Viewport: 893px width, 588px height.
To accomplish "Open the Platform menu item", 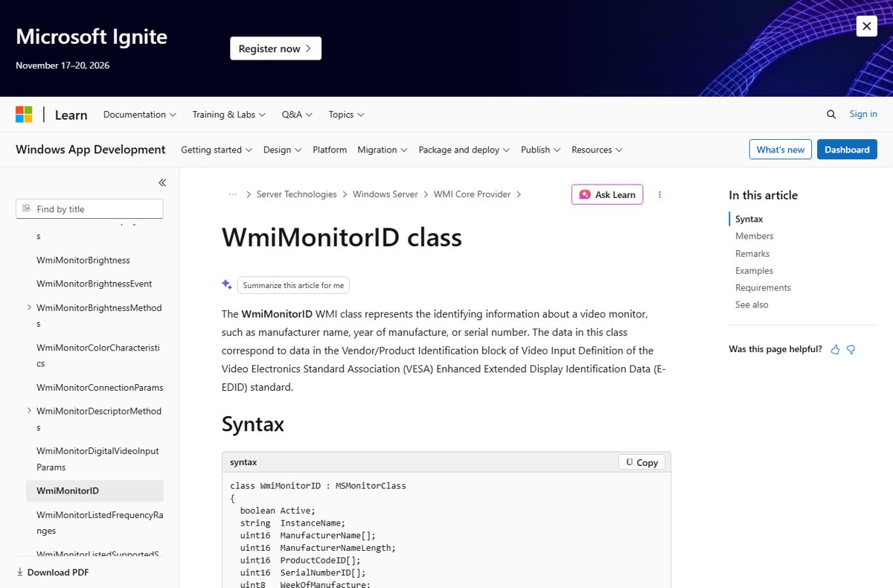I will (330, 150).
